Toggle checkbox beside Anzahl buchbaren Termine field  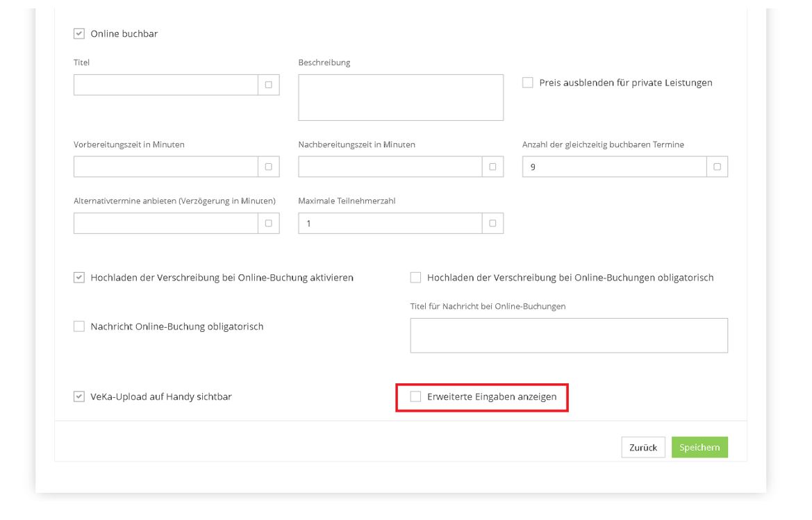coord(718,167)
